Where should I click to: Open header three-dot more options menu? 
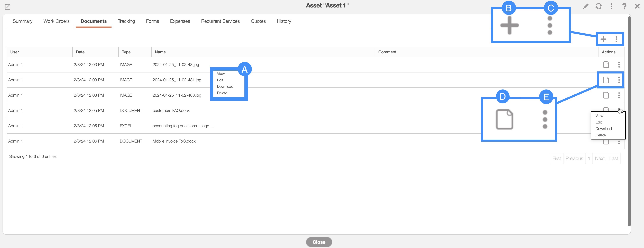click(x=612, y=6)
